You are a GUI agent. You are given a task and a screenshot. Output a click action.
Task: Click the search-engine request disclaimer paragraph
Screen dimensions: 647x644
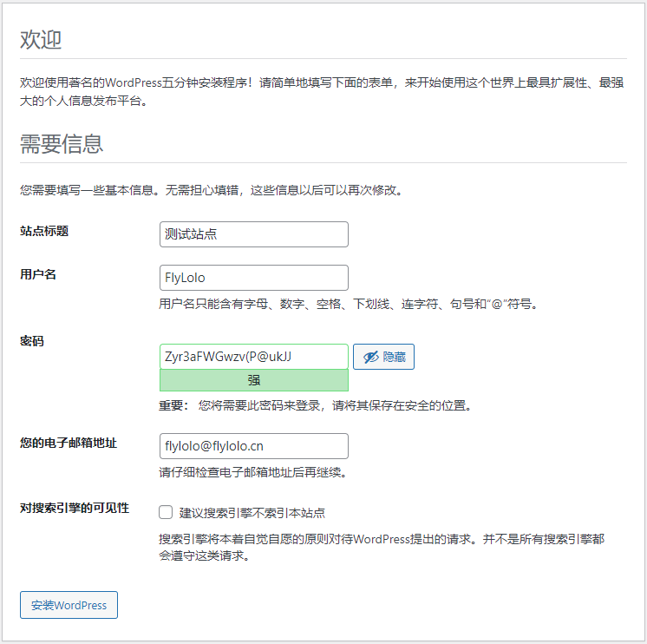pos(382,548)
